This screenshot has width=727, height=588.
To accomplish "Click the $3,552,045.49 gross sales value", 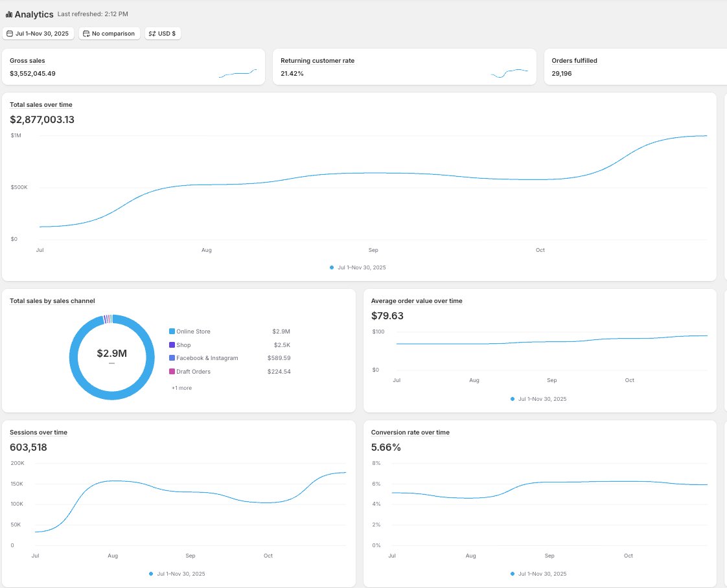I will click(x=32, y=74).
